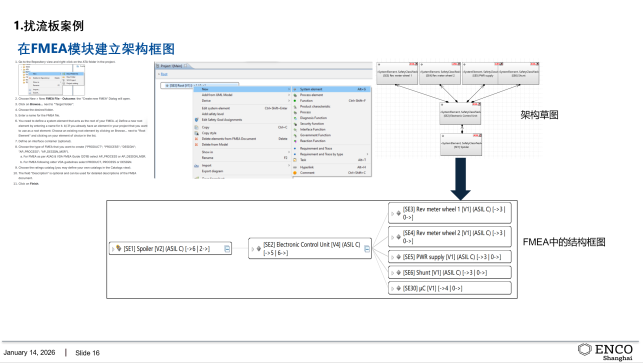Click the ENCO Shanghai logo
This screenshot has width=643, height=363.
(x=605, y=352)
